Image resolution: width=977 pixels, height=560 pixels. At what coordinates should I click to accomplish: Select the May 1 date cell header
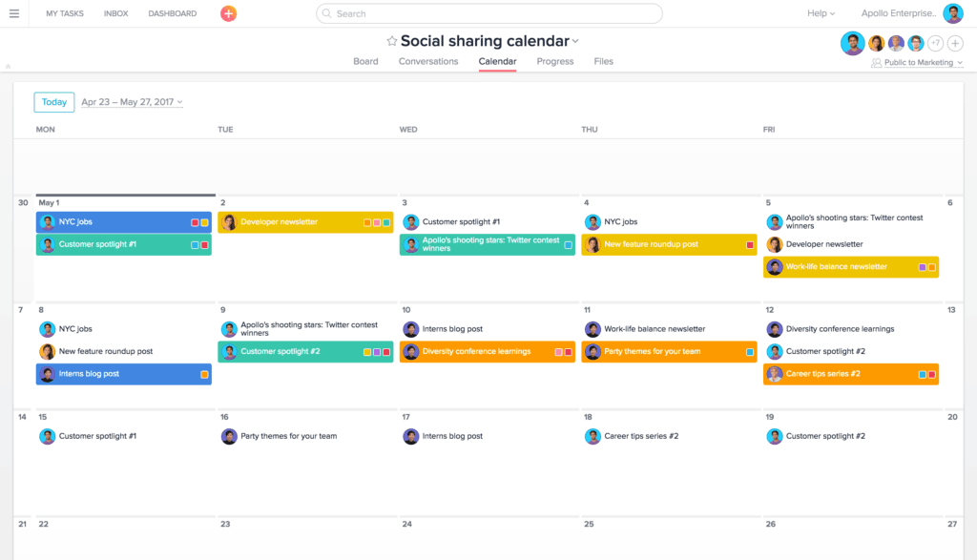(x=50, y=203)
